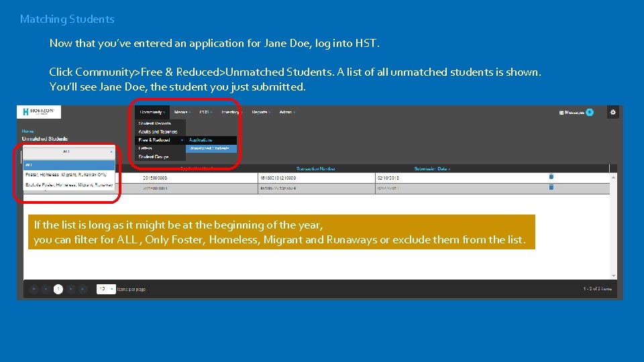Click the Matching Students slide title
Screen dimensions: 644x362
click(67, 19)
